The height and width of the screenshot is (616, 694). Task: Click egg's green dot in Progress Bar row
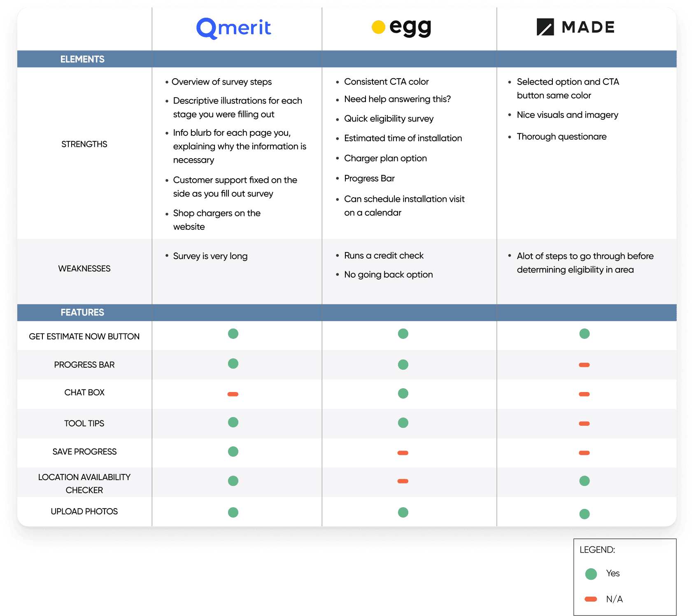tap(403, 364)
